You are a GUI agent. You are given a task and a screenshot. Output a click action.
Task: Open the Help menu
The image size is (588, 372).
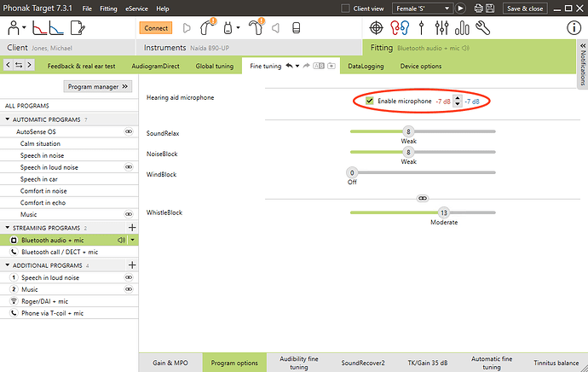coord(163,9)
